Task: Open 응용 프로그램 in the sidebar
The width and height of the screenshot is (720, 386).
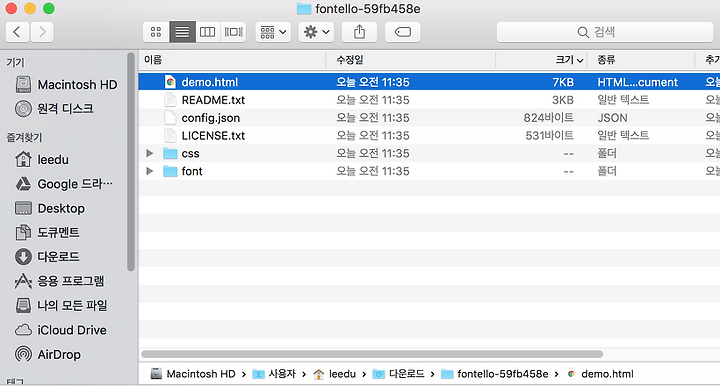Action: tap(59, 281)
